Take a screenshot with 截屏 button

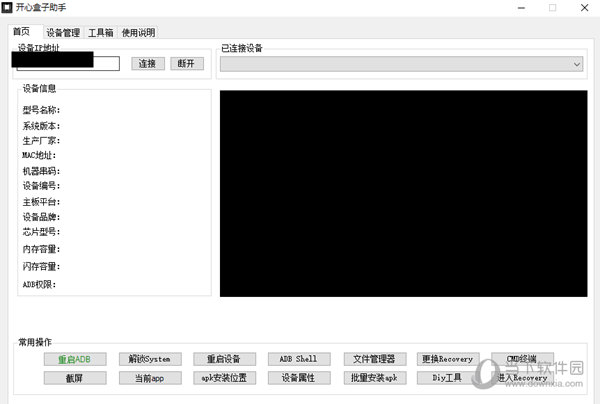click(x=75, y=377)
